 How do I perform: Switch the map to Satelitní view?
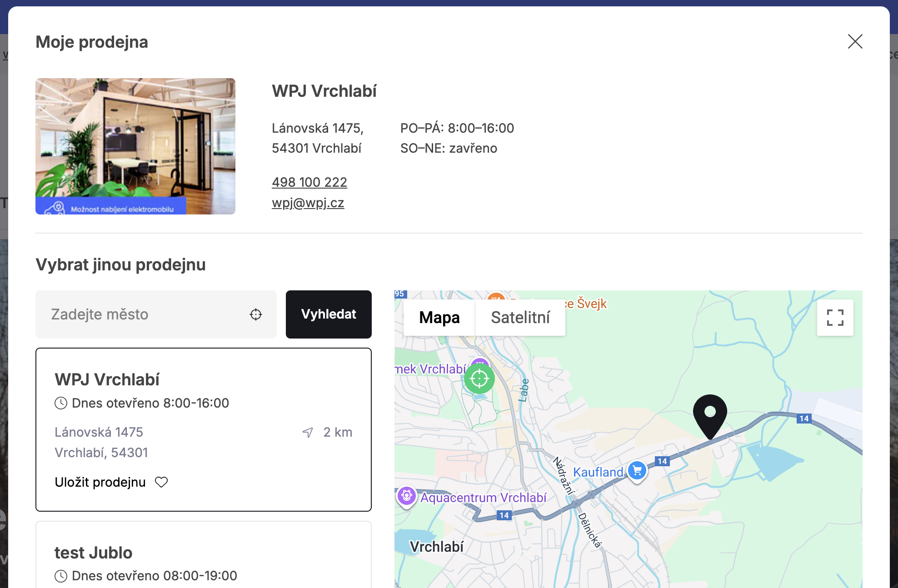pyautogui.click(x=520, y=318)
